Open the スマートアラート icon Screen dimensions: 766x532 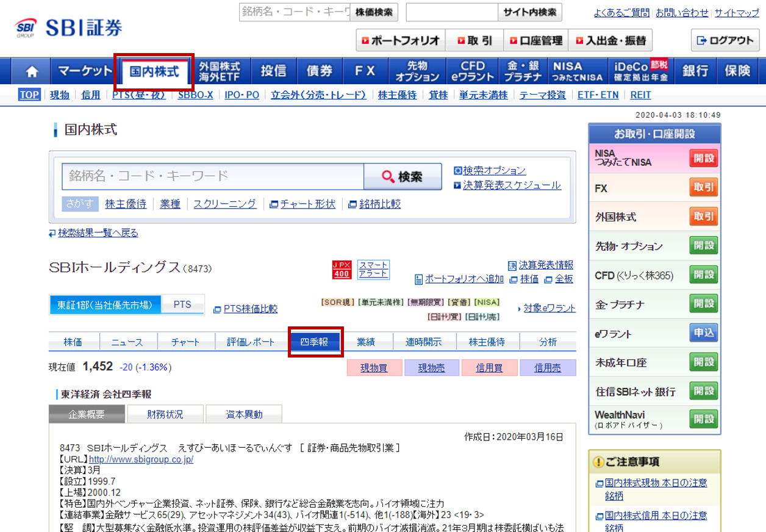[x=373, y=269]
